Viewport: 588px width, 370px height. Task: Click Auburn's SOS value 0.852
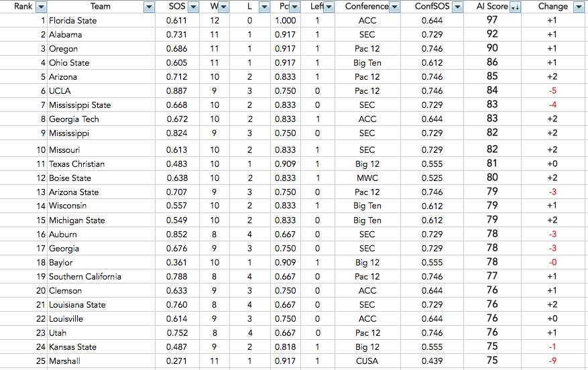[176, 235]
